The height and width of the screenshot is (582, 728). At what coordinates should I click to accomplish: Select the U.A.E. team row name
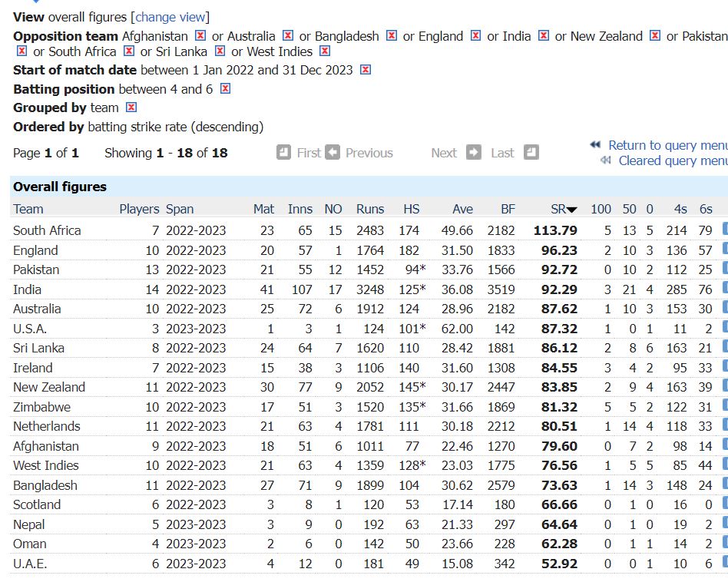30,564
